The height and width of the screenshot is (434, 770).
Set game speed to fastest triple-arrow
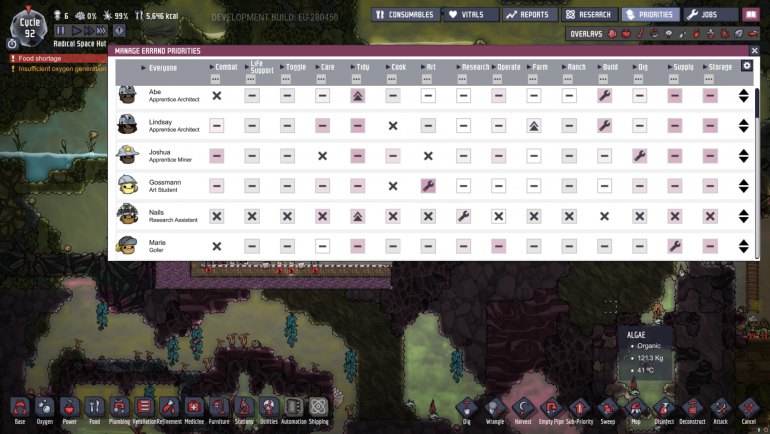[102, 31]
